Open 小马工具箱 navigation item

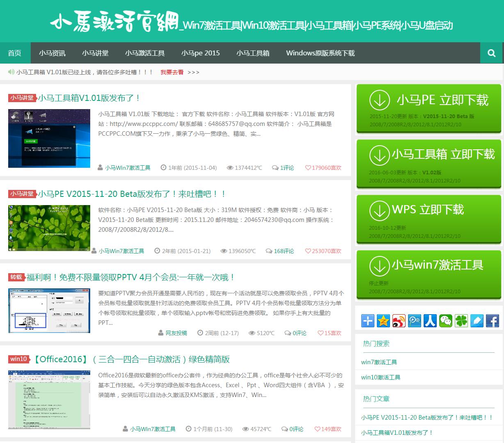[253, 53]
